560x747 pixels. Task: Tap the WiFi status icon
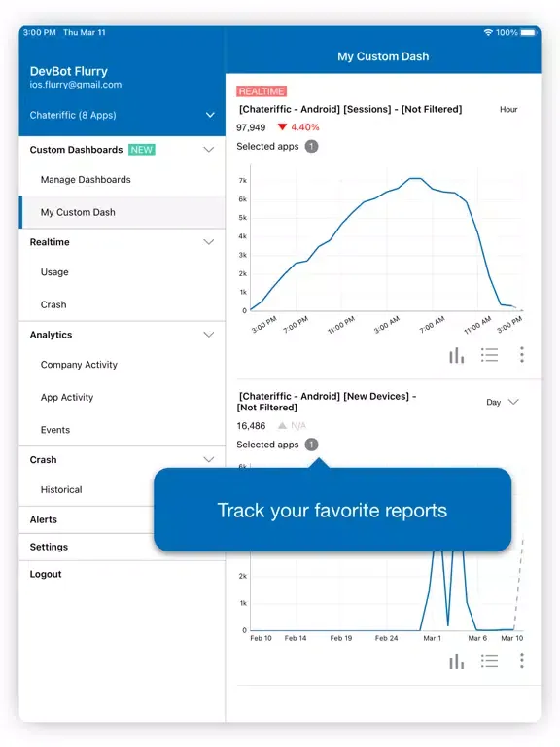tap(488, 32)
